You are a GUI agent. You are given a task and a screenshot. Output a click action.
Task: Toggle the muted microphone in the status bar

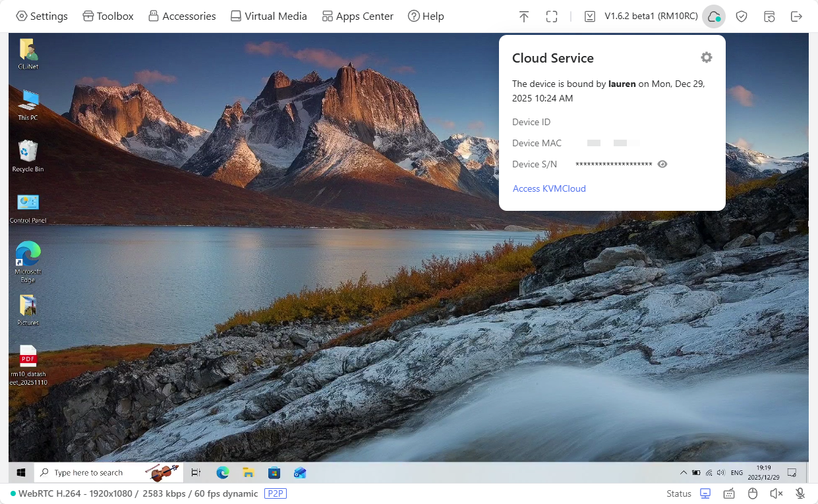tap(800, 493)
